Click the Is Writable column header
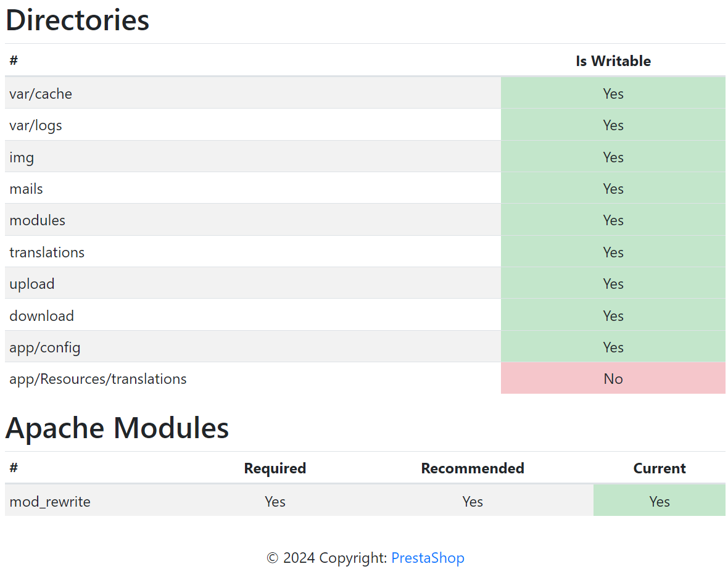The width and height of the screenshot is (728, 577). pos(613,61)
